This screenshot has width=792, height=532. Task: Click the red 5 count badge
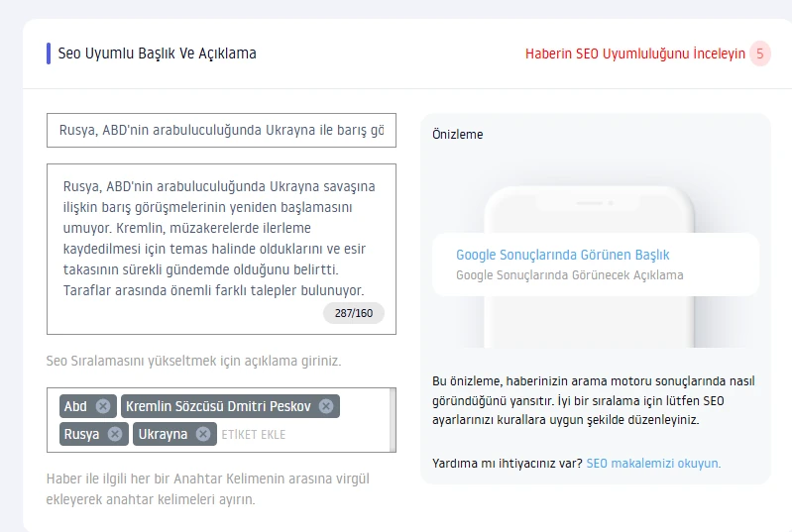tap(759, 53)
